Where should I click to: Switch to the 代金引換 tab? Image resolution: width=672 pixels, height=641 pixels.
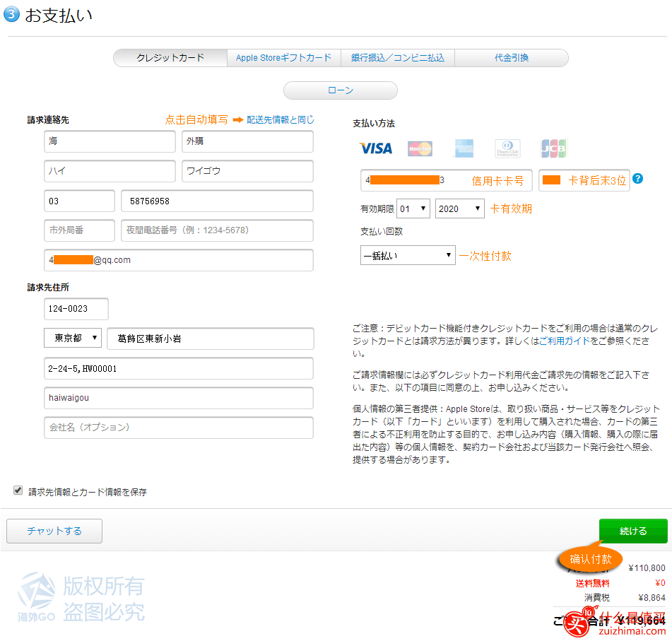coord(512,58)
